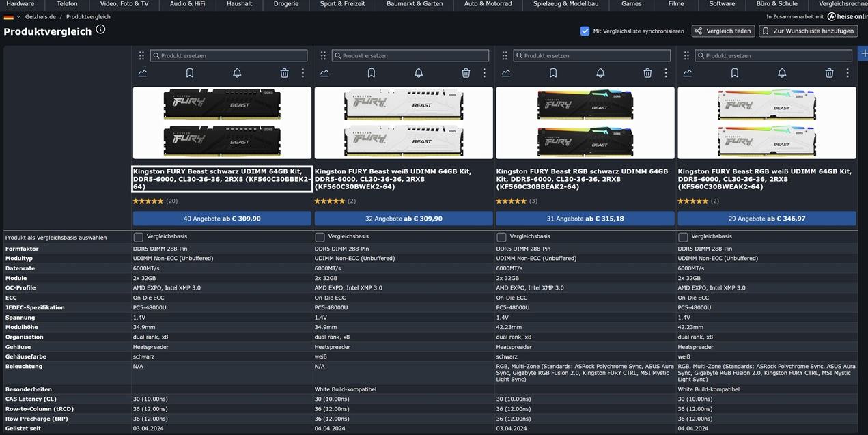Open Haushalt category menu

tap(240, 4)
